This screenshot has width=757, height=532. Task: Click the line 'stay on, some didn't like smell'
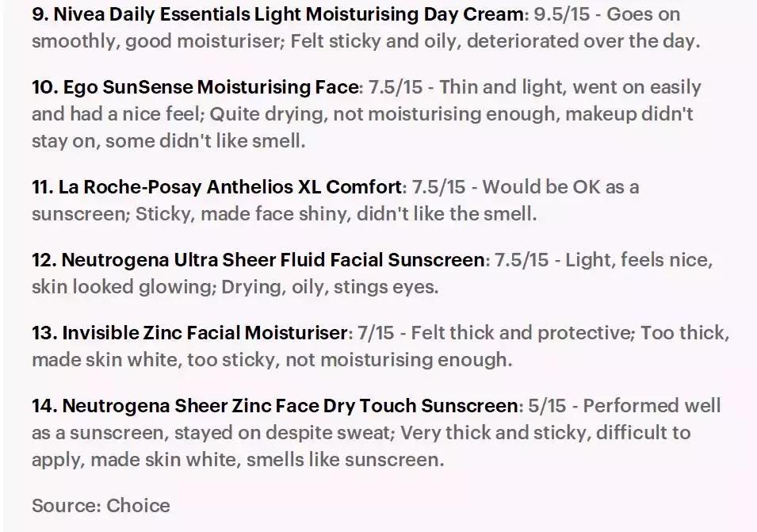coord(168,141)
